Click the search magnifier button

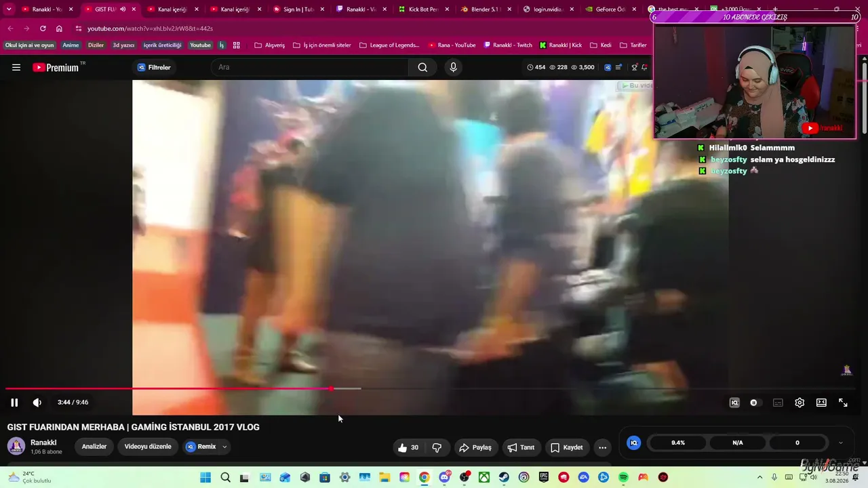pos(422,67)
